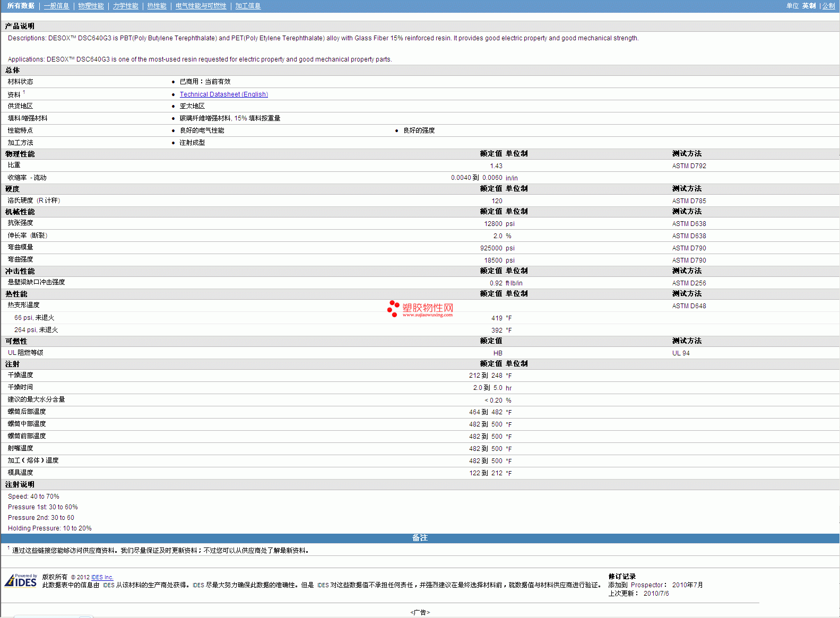Click the 干燥时间 row label
The height and width of the screenshot is (618, 840).
20,387
